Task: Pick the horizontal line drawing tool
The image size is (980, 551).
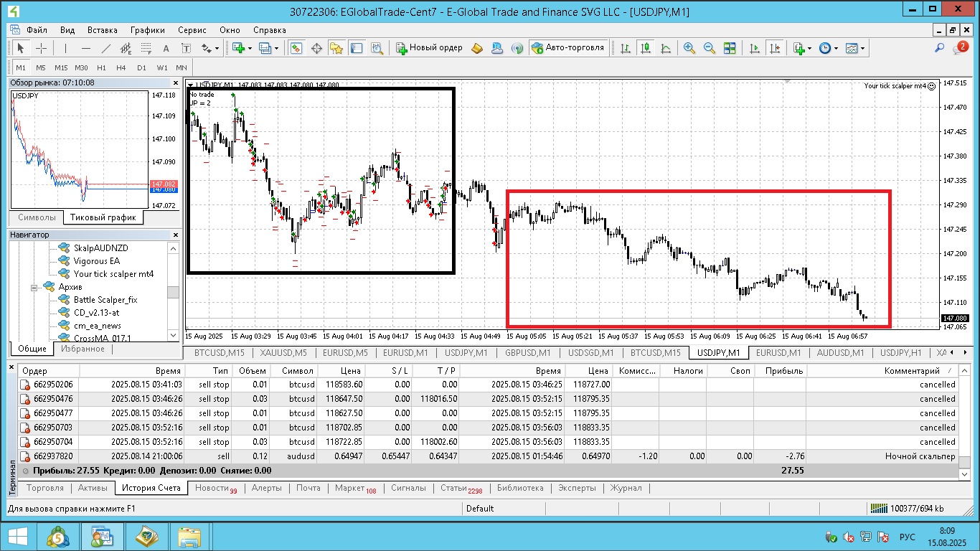Action: click(x=86, y=48)
